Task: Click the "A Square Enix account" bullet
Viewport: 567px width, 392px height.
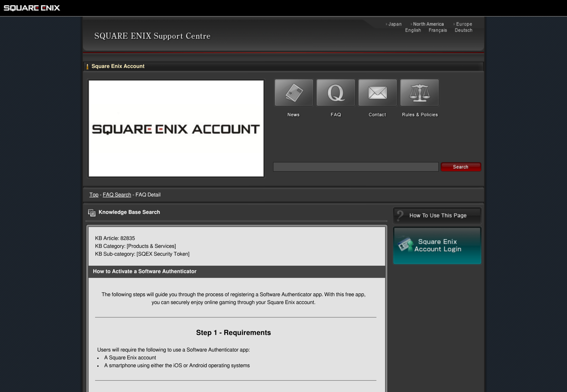Action: tap(130, 358)
